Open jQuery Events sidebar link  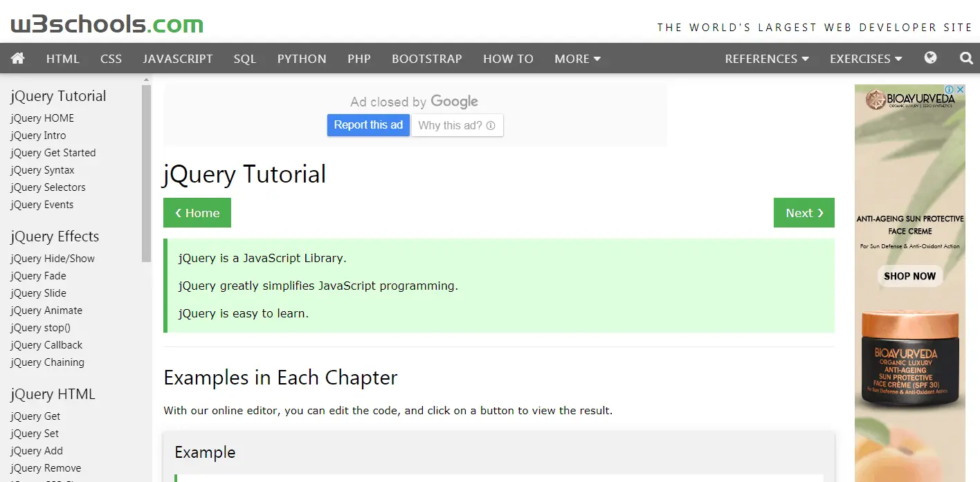tap(42, 205)
